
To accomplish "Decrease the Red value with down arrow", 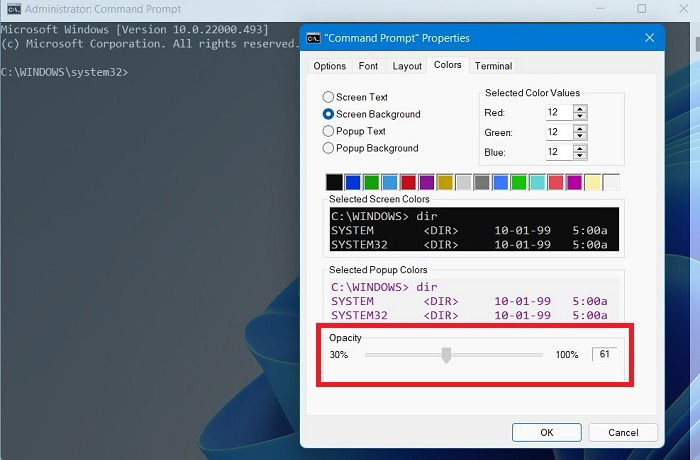I will coord(580,116).
